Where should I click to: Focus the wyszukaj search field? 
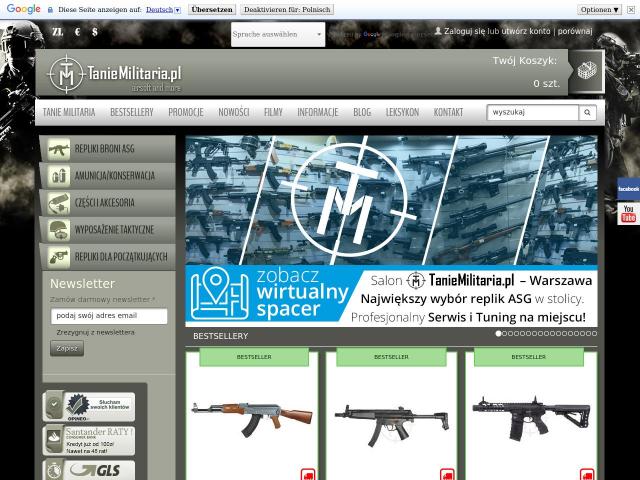(x=533, y=112)
